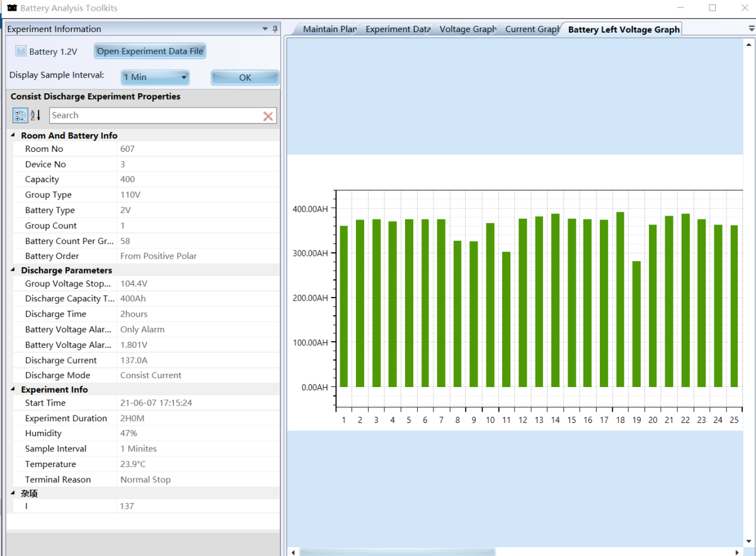Screen dimensions: 756x556
Task: Click the horizontal scrollbar left arrow
Action: click(x=293, y=552)
